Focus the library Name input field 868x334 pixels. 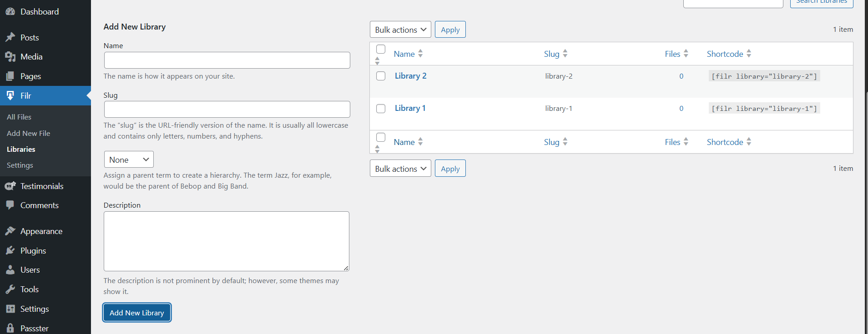(227, 60)
